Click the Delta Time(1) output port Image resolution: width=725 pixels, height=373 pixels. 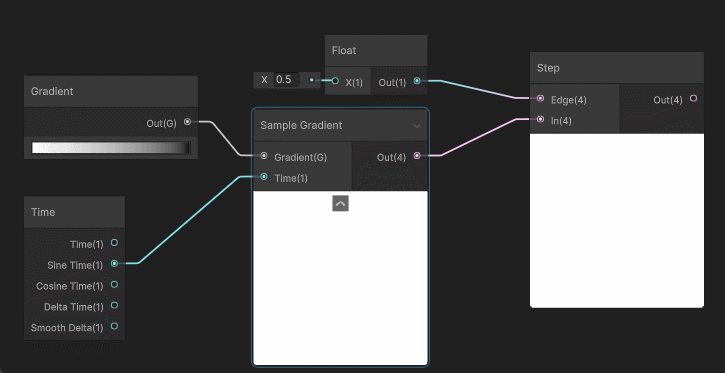pyautogui.click(x=114, y=305)
